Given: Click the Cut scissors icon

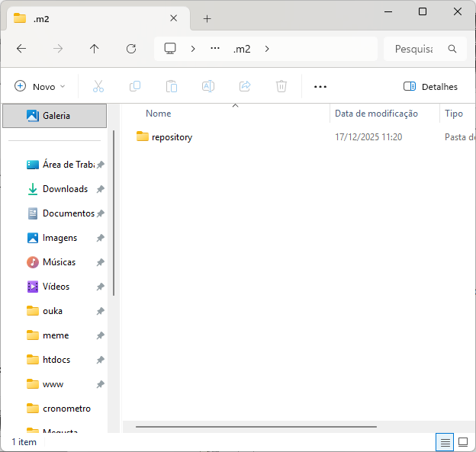Looking at the screenshot, I should tap(98, 86).
